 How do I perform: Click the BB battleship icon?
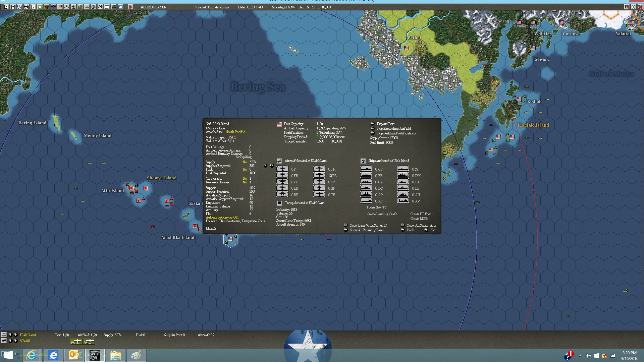[366, 176]
